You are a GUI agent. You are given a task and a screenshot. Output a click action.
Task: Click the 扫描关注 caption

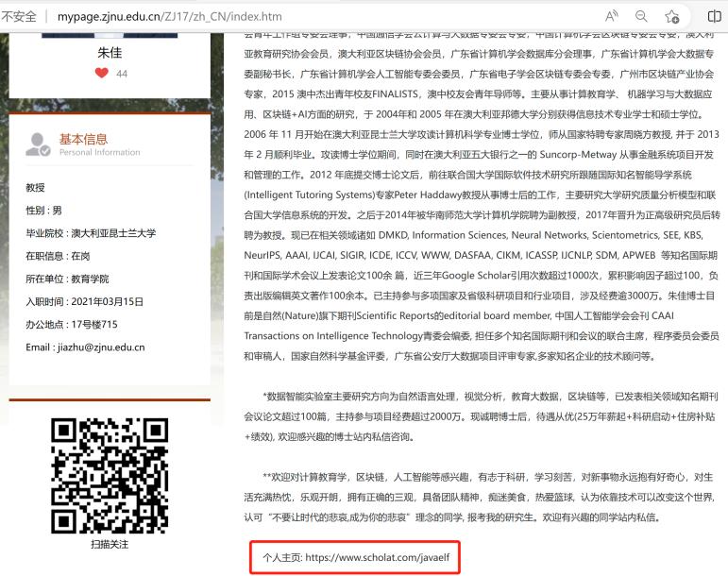point(110,544)
